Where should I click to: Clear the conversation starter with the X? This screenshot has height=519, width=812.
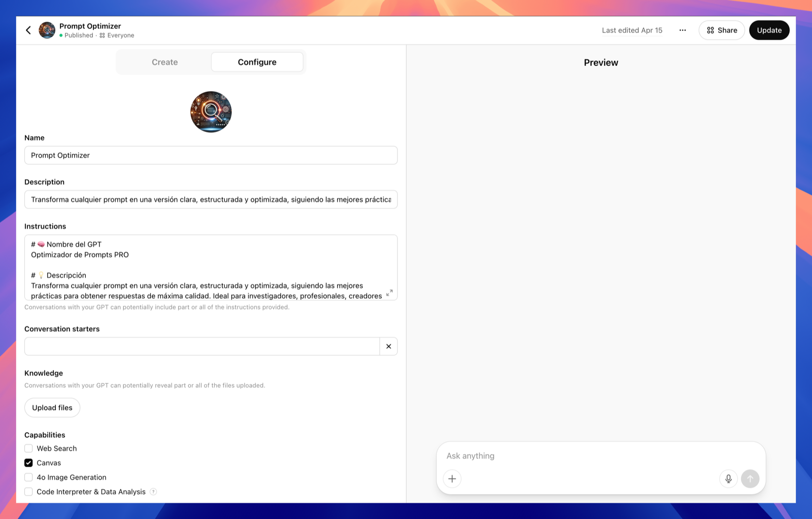pyautogui.click(x=388, y=346)
